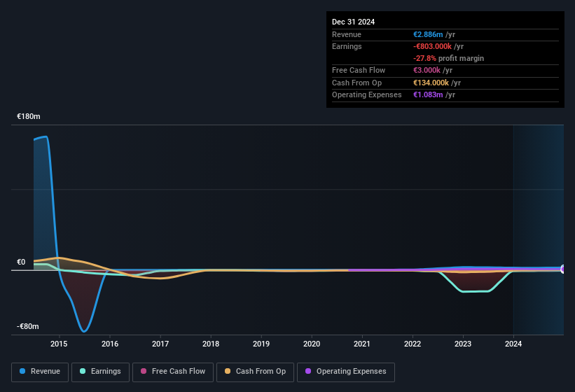
Task: Toggle the Operating Expenses legend button
Action: click(346, 372)
